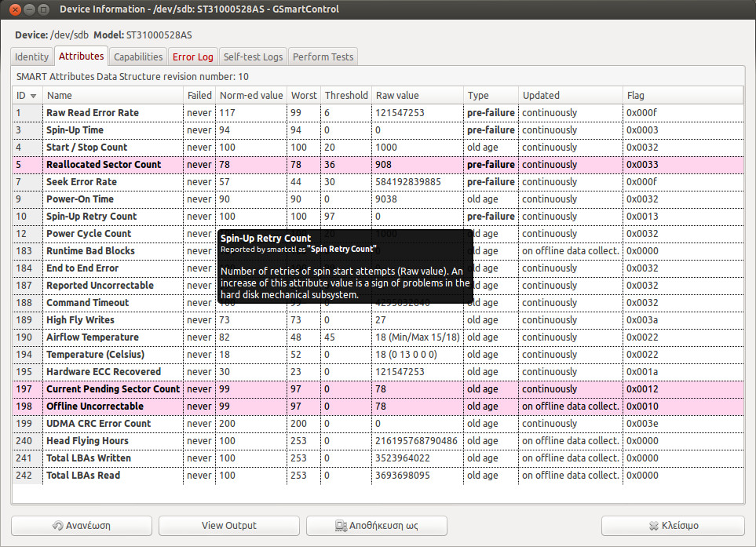
Task: Click raw value 908 of Reallocated Sectors
Action: 383,165
